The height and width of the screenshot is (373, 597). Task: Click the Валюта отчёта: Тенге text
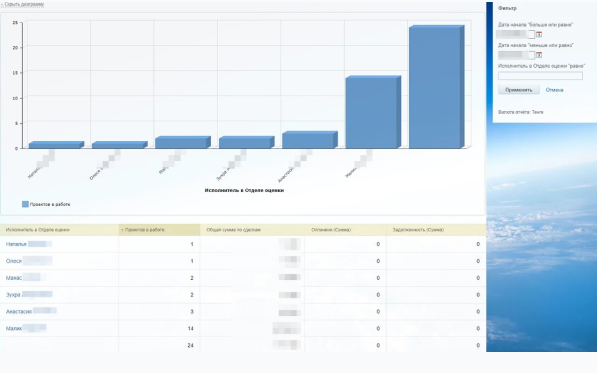click(x=520, y=112)
